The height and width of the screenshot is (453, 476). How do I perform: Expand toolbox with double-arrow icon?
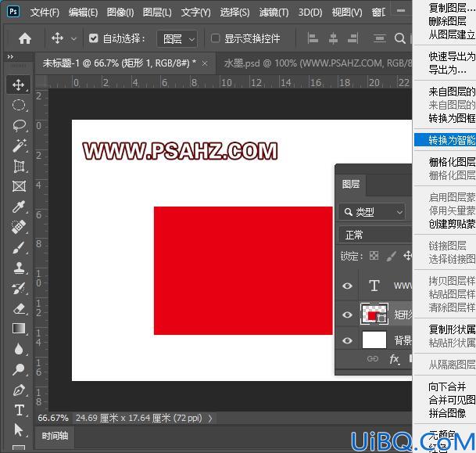(x=10, y=57)
